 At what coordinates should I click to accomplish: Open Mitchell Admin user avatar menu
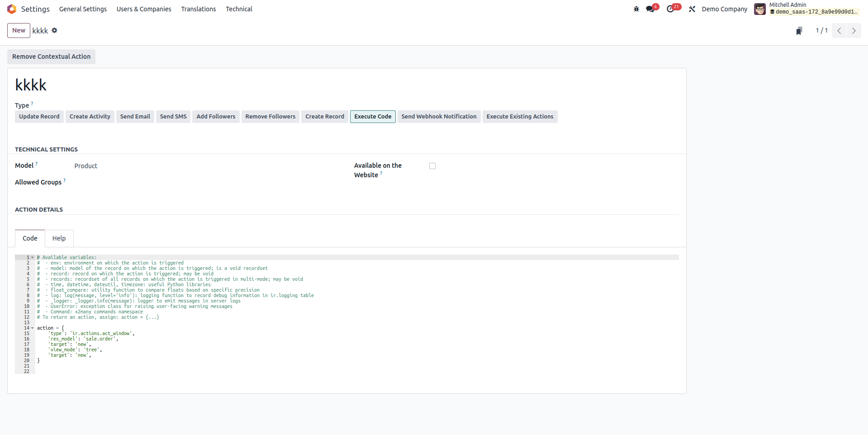point(760,9)
